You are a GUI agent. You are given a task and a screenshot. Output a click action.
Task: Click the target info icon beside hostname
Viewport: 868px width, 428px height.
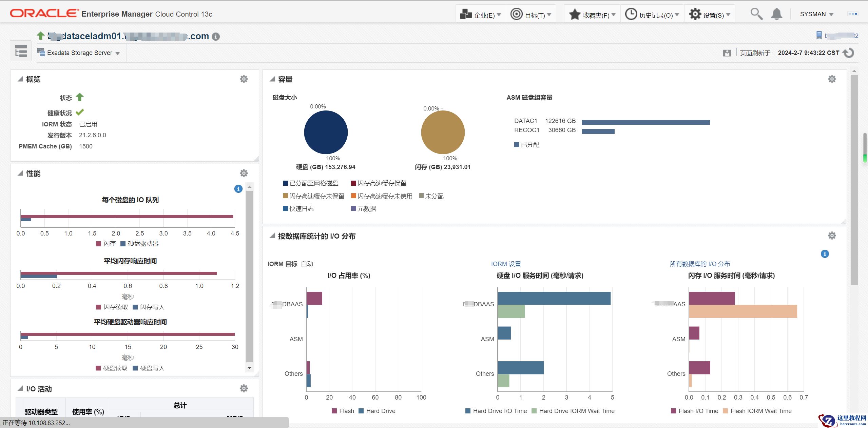coord(216,37)
